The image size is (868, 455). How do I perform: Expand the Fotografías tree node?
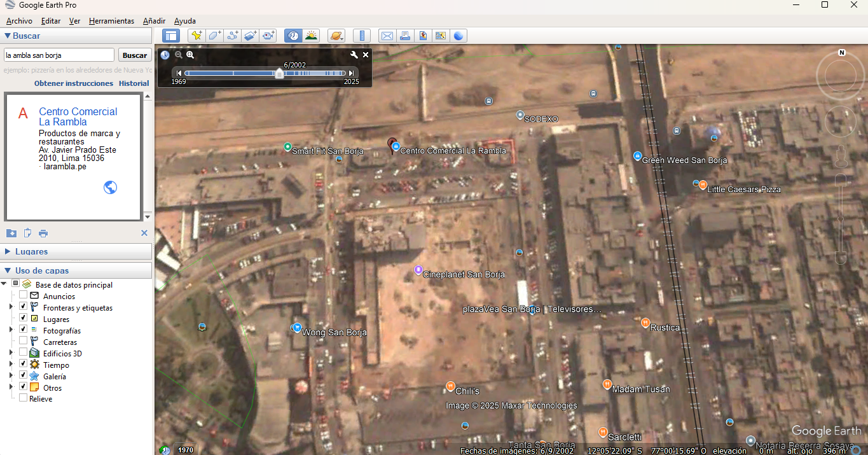click(11, 330)
